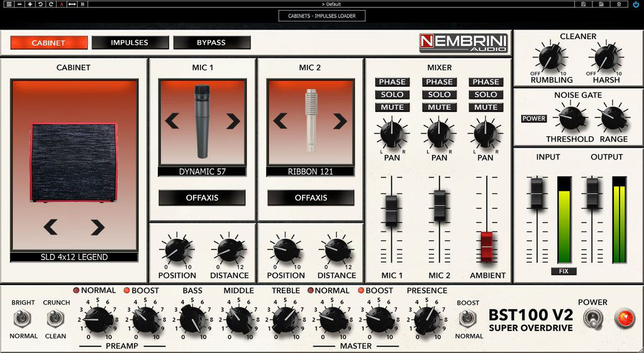The image size is (644, 353).
Task: Click the OUTPUT level fader
Action: tap(592, 193)
